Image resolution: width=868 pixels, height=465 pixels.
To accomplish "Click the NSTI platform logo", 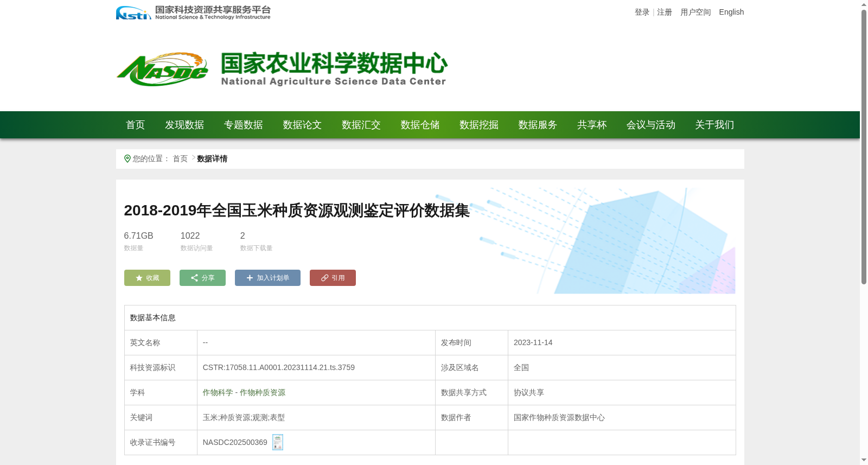I will (193, 12).
